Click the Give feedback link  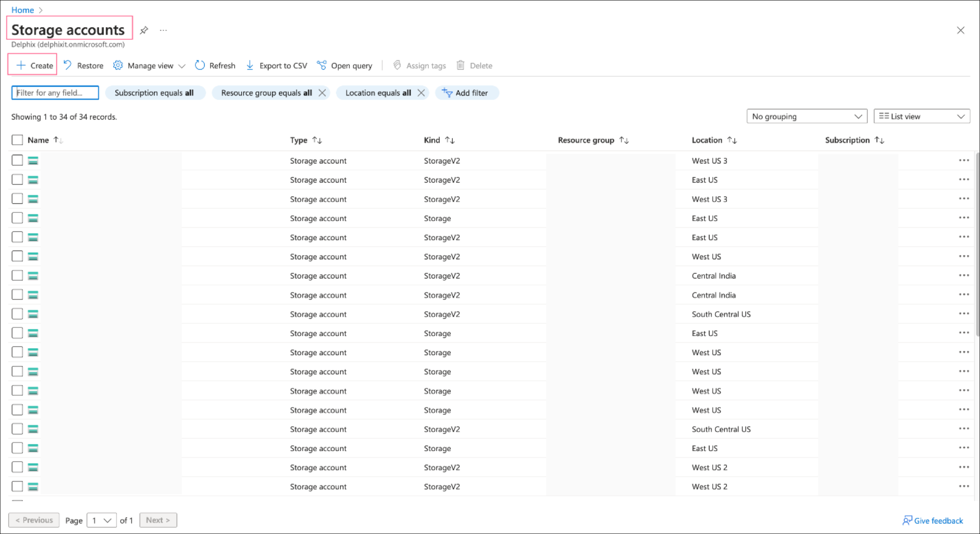click(938, 520)
